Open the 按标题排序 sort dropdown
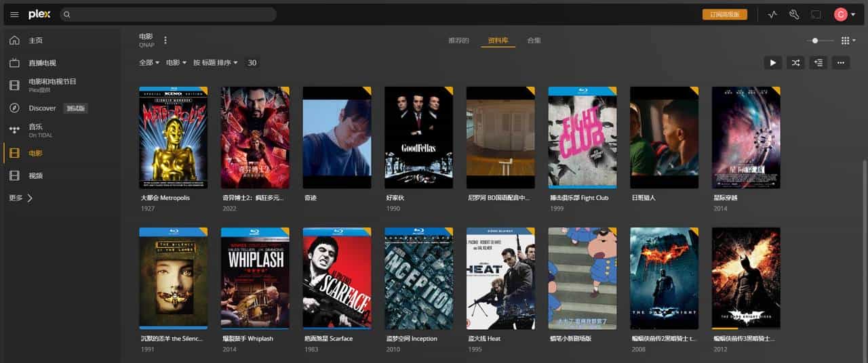Screen dimensions: 868x363 click(x=216, y=62)
